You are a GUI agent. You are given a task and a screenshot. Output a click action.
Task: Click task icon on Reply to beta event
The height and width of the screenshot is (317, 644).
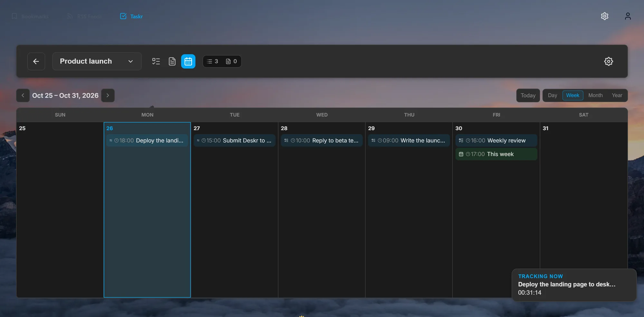point(286,140)
